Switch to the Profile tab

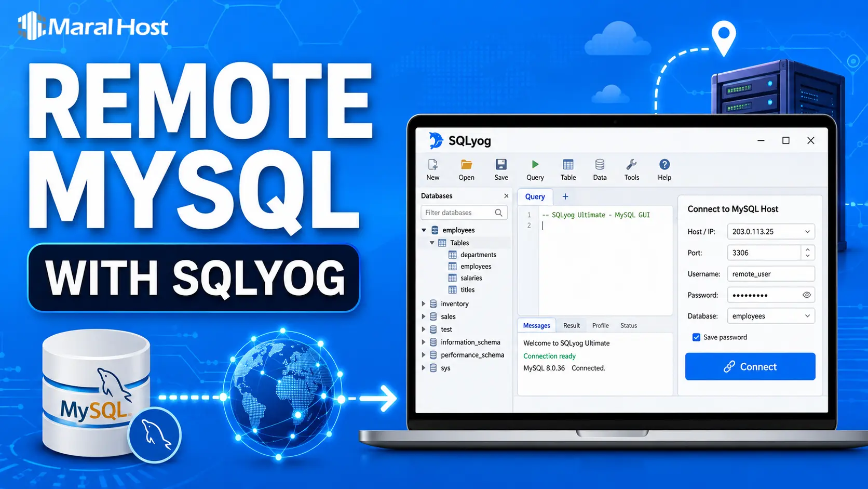pyautogui.click(x=601, y=326)
